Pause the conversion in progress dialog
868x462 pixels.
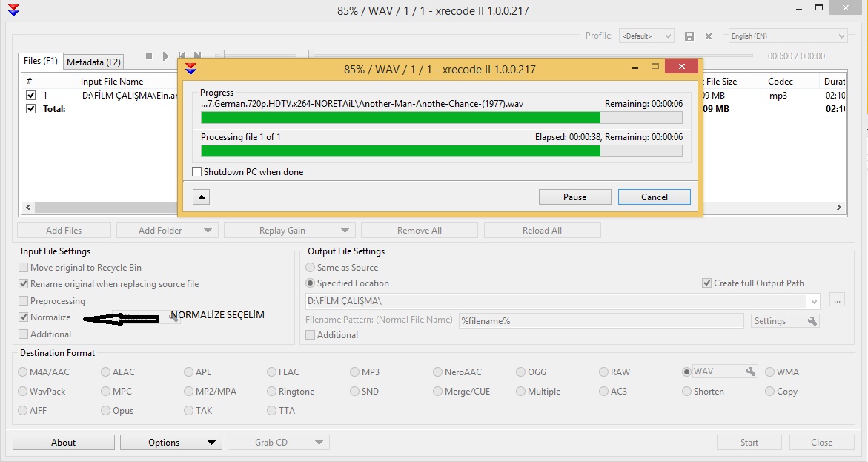[575, 197]
